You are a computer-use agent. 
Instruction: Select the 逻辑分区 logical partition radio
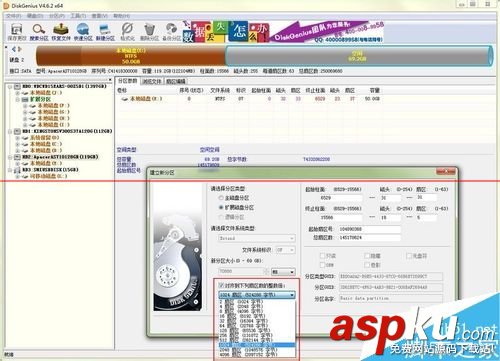(x=221, y=217)
